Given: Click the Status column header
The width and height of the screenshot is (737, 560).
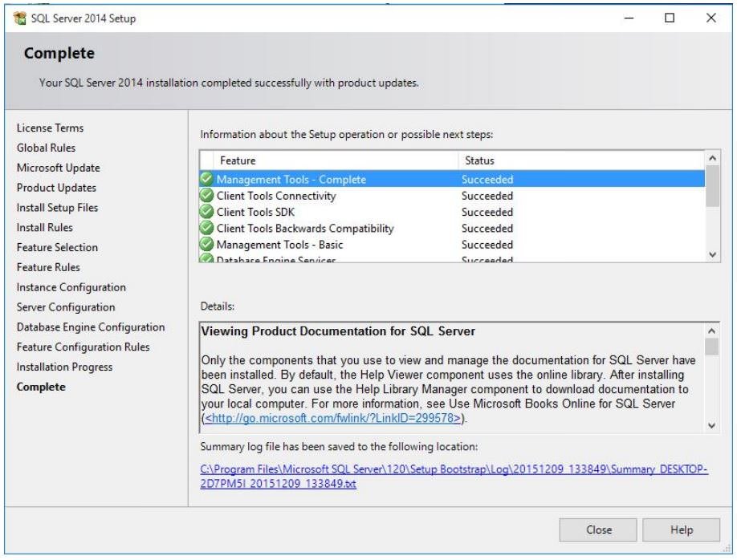Looking at the screenshot, I should coord(581,160).
